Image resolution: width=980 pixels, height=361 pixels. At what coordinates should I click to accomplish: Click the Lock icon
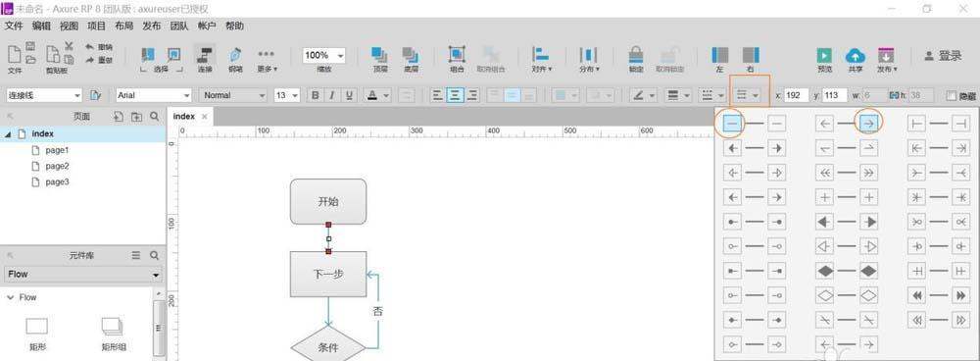(636, 55)
